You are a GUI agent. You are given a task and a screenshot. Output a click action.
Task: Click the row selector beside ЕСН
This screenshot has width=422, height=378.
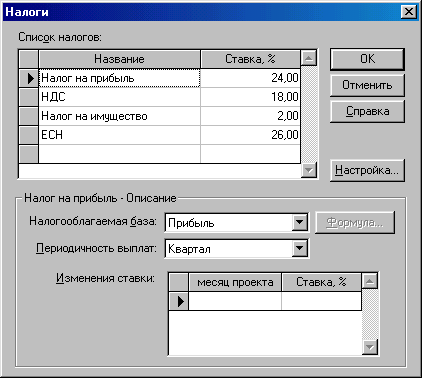point(29,135)
